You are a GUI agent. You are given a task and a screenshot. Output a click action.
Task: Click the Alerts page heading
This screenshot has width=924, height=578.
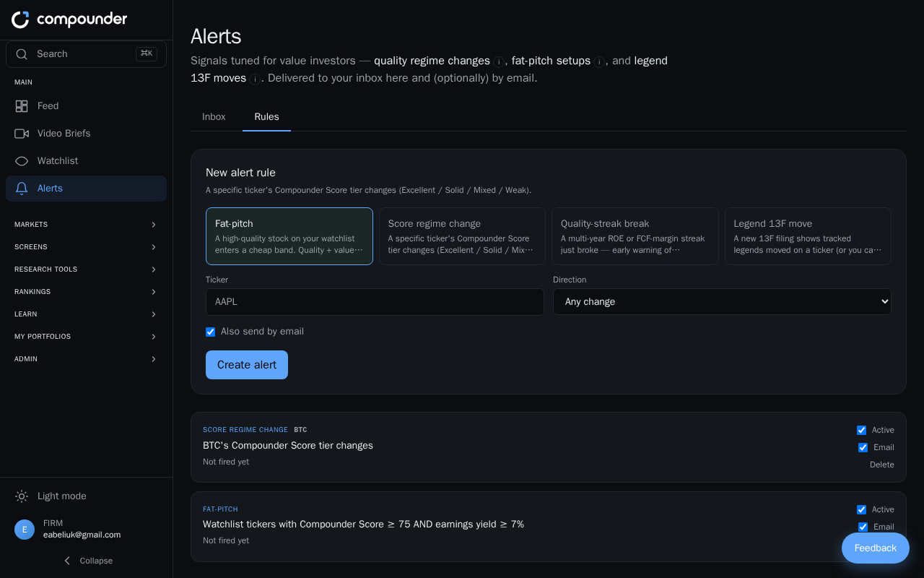click(216, 36)
